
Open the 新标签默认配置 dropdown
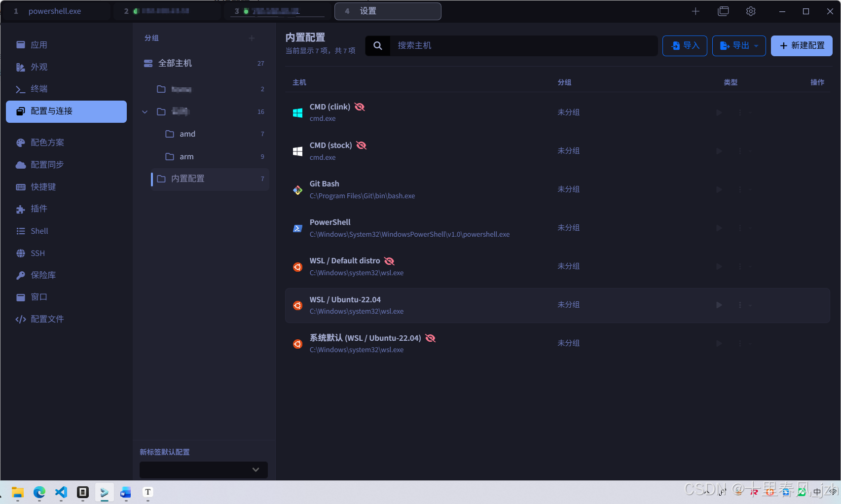204,469
